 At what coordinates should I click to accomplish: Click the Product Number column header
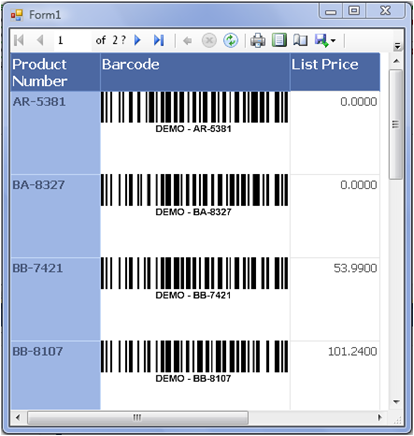point(55,72)
